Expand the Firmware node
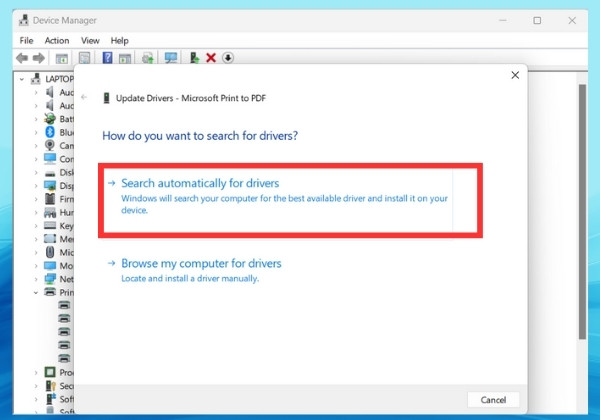 [36, 199]
